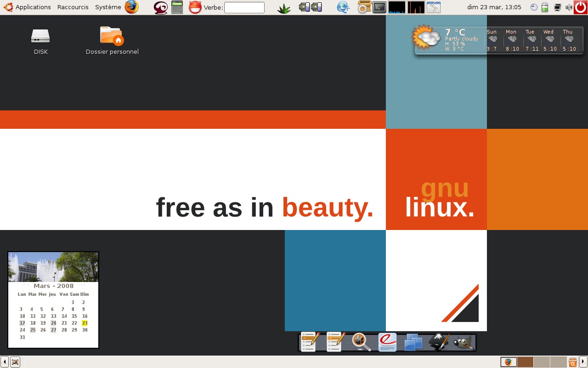Select the Mon forecast in weather widget
The width and height of the screenshot is (588, 368).
tap(512, 40)
